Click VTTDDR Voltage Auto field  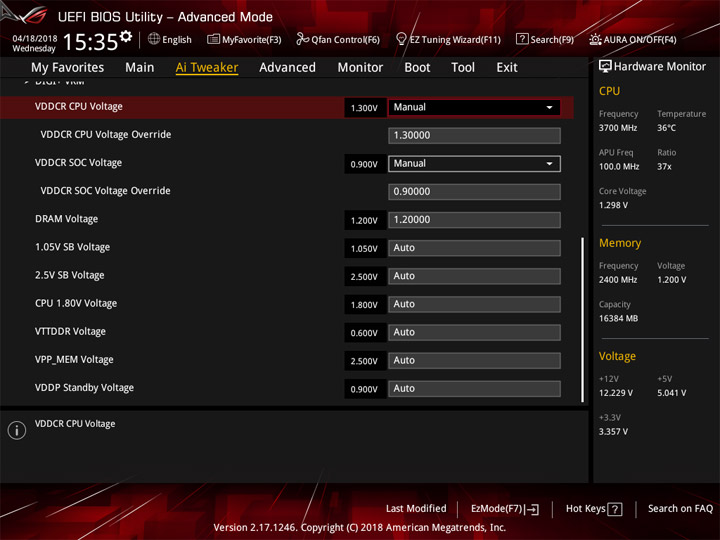click(474, 332)
